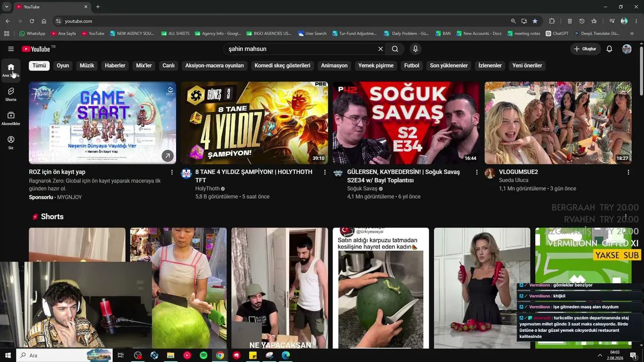
Task: Clear the search text with the X
Action: [380, 49]
